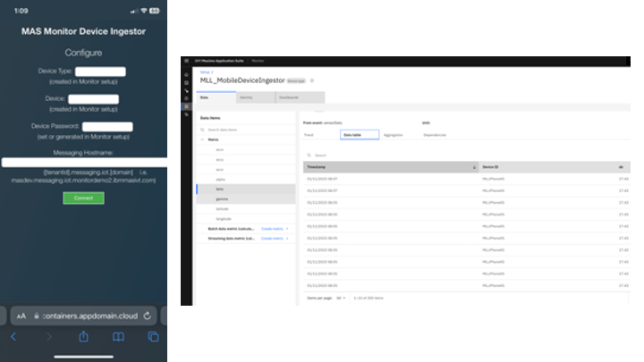Screen dimensions: 644x362
Task: Click the Timestamp column sort arrow
Action: tap(474, 167)
